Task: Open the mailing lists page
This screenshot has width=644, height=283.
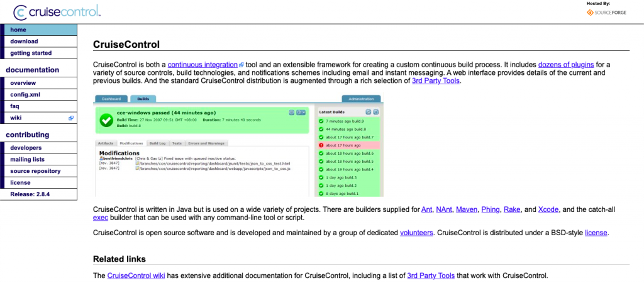Action: click(38, 159)
